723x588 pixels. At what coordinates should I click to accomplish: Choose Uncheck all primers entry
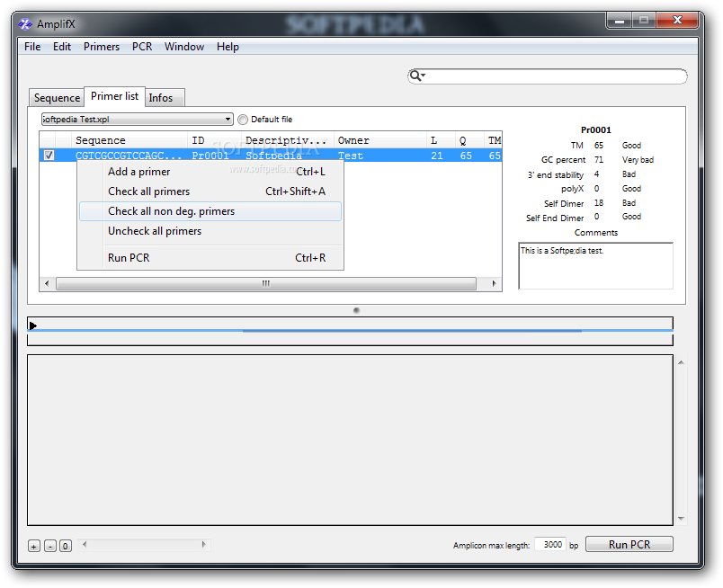(210, 231)
